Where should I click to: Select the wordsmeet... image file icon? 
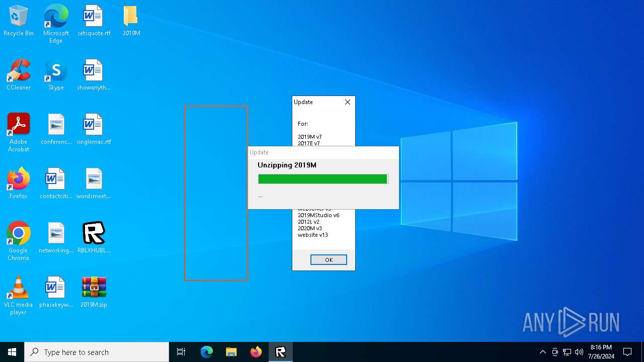94,184
